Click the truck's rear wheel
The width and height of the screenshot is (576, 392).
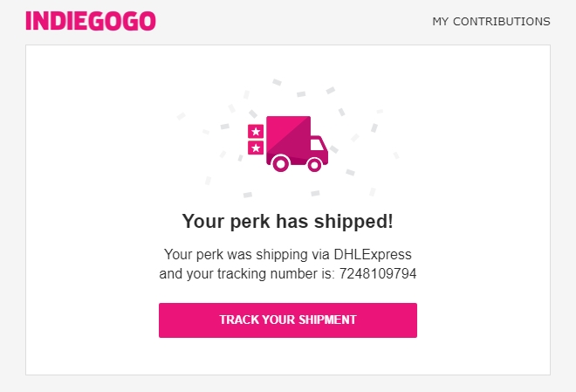(281, 164)
